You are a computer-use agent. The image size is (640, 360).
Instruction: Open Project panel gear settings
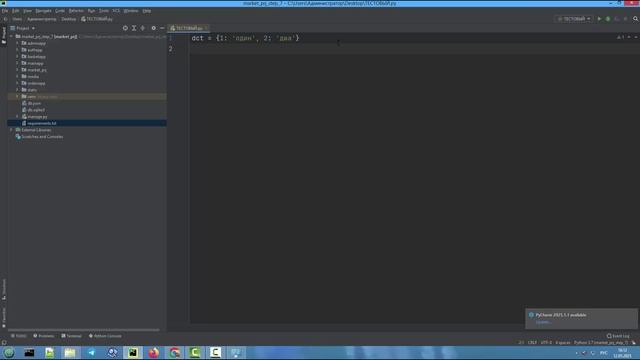pos(153,28)
